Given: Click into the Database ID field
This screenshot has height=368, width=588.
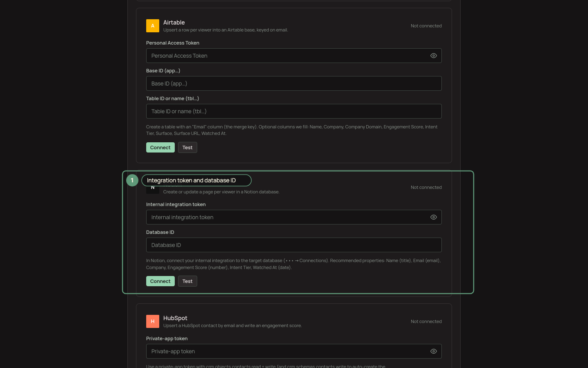Looking at the screenshot, I should pyautogui.click(x=294, y=245).
